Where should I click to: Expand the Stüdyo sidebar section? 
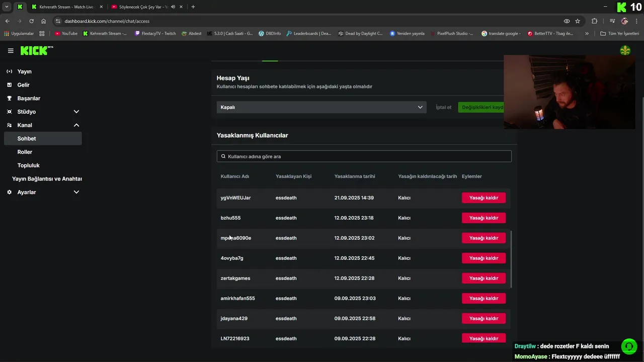(76, 112)
